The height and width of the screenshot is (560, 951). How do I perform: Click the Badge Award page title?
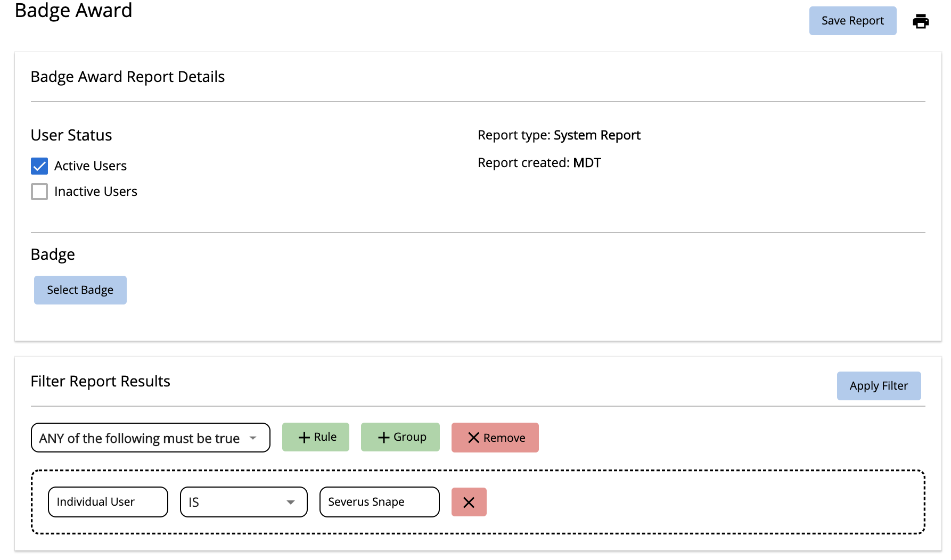click(73, 10)
